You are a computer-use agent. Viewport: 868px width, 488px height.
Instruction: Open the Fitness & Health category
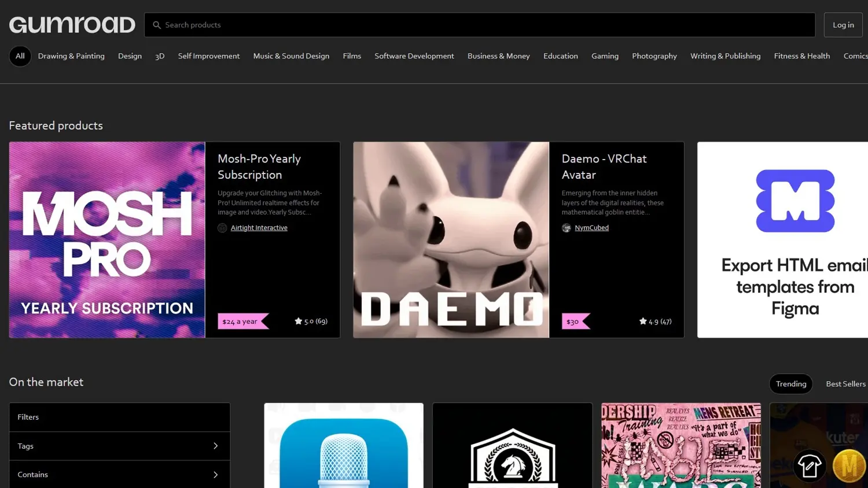(802, 56)
